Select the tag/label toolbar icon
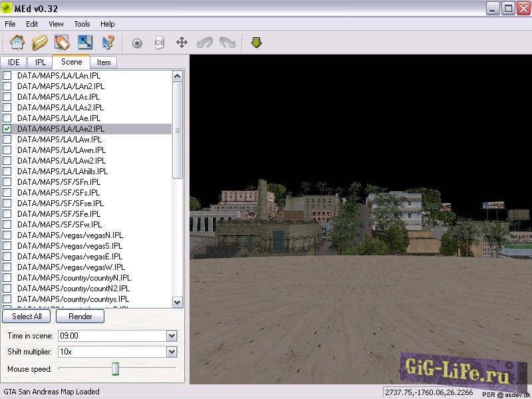The height and width of the screenshot is (399, 532). [x=62, y=42]
